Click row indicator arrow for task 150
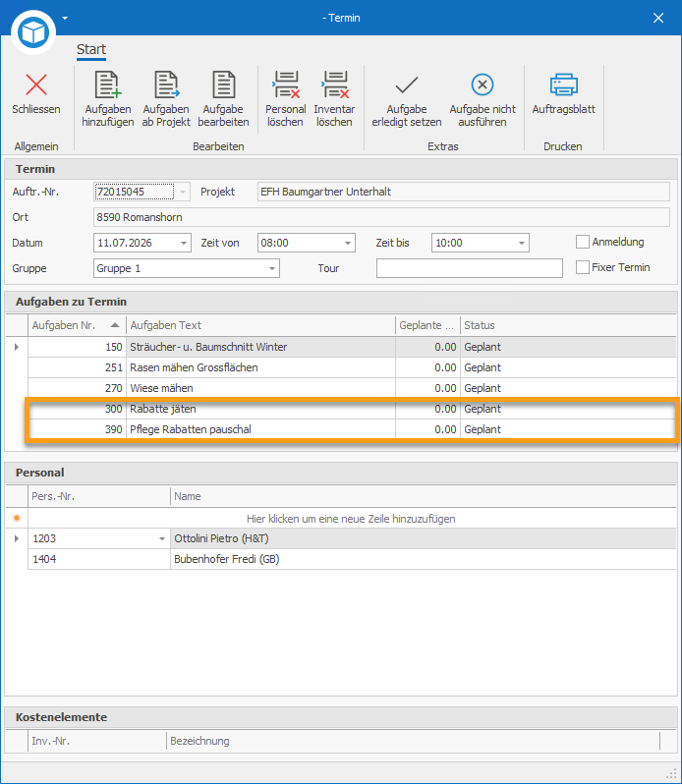Image resolution: width=682 pixels, height=784 pixels. (x=17, y=347)
